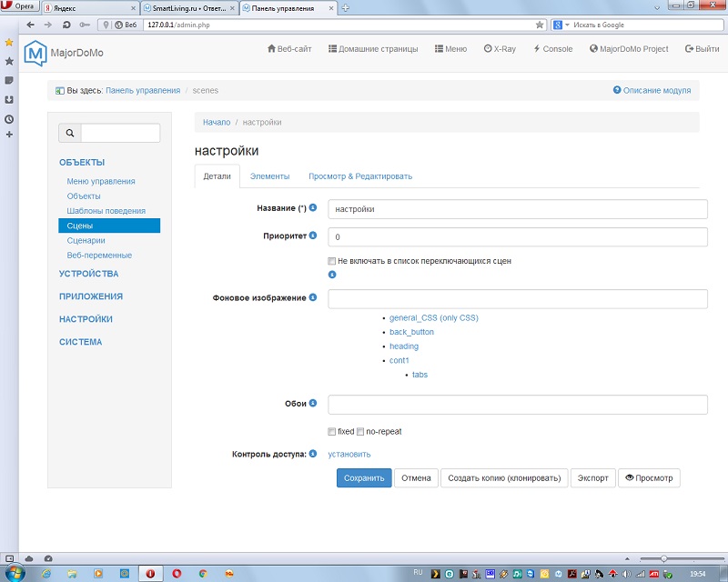Click into the Название text field
Screen dimensions: 728x582
(x=517, y=209)
